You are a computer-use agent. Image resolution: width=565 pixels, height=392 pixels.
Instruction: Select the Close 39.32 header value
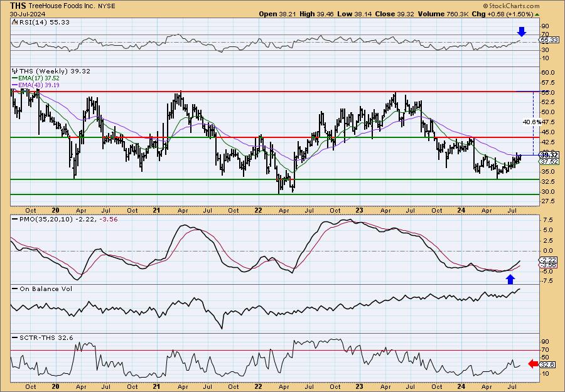(395, 14)
